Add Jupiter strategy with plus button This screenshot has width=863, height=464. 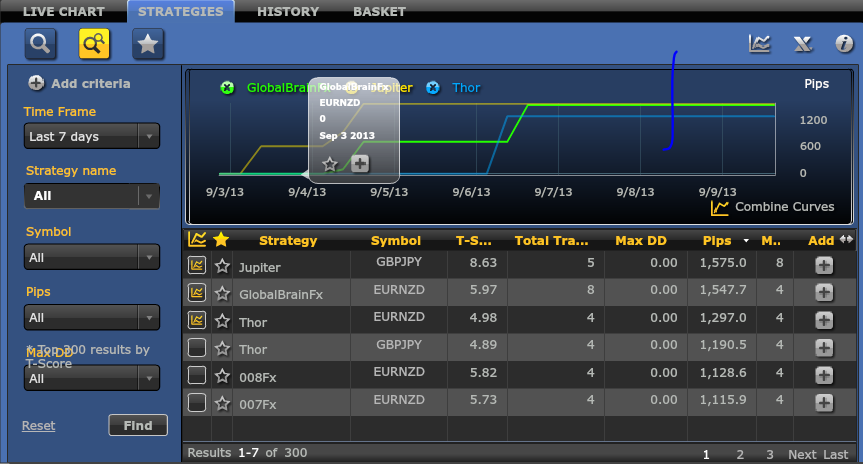[x=824, y=265]
